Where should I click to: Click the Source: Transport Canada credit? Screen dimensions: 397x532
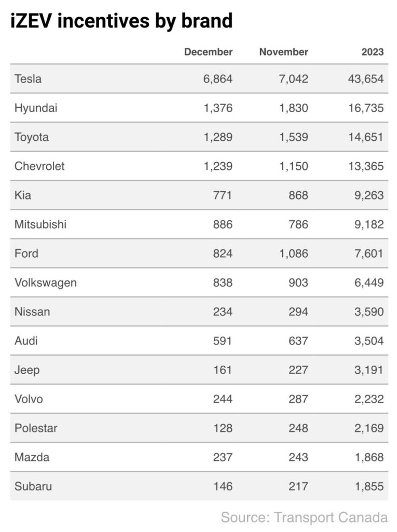pos(304,517)
